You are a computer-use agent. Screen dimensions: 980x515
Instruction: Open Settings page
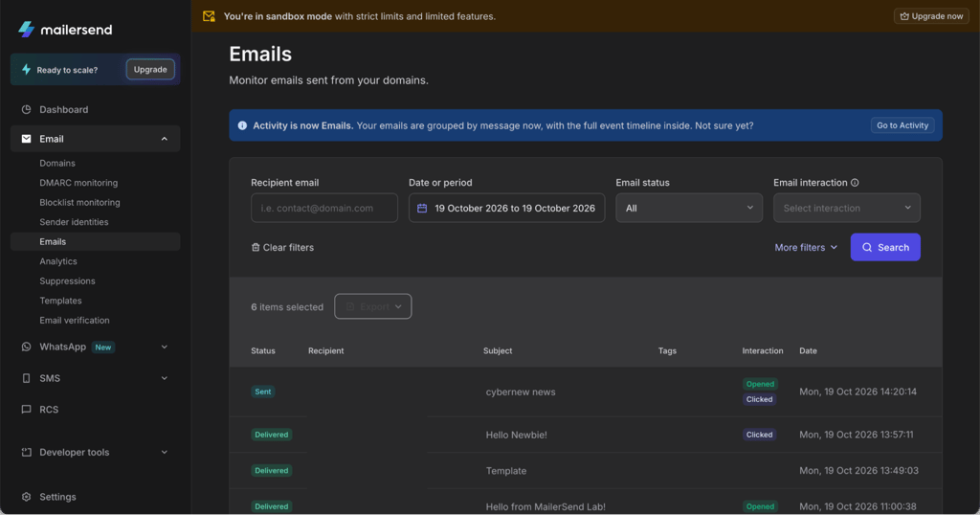click(x=57, y=497)
